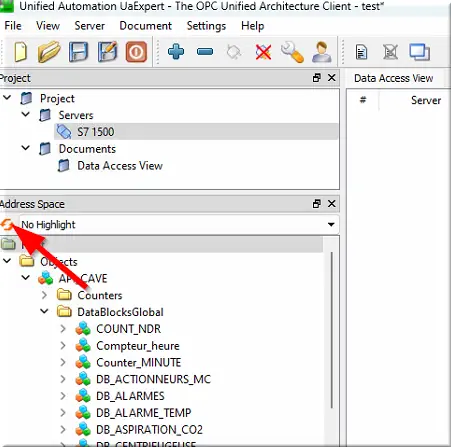Expand the Counter_MINUTE node
This screenshot has height=447, width=451.
(x=63, y=362)
